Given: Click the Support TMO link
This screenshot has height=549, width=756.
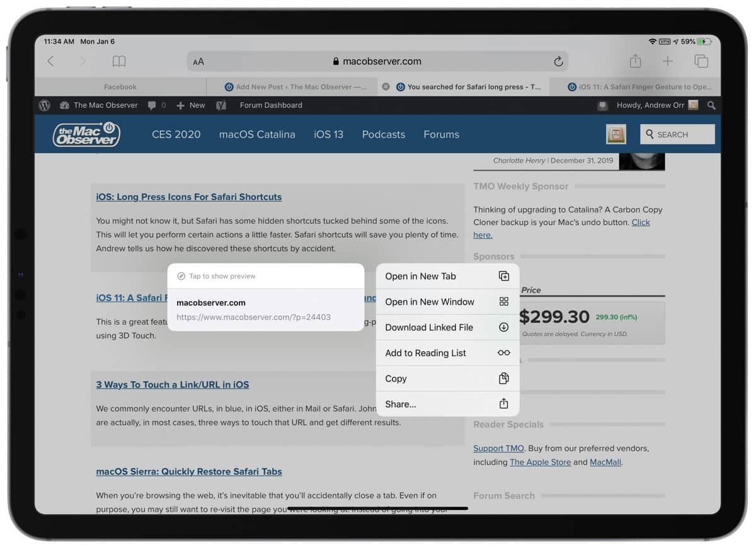Looking at the screenshot, I should [498, 448].
